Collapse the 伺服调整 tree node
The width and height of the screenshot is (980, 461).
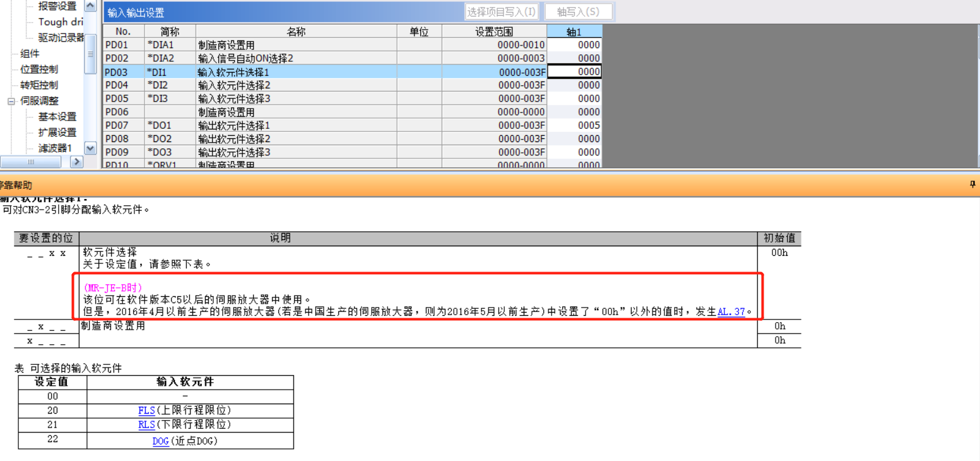(x=11, y=101)
